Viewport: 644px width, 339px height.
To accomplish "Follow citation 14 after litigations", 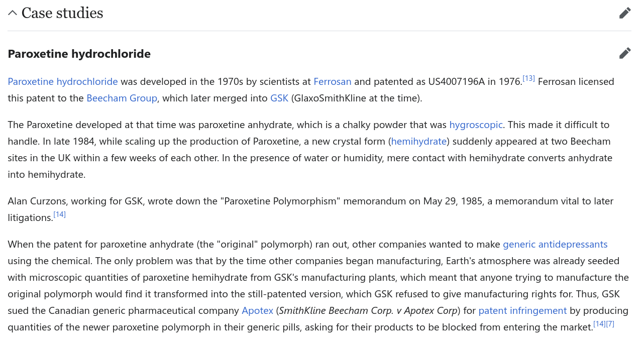I will 59,214.
